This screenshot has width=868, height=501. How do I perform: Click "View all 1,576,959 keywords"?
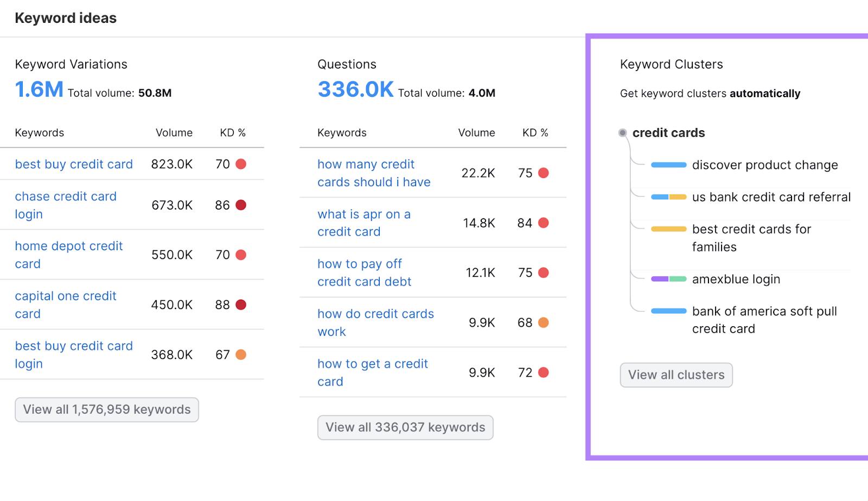106,410
